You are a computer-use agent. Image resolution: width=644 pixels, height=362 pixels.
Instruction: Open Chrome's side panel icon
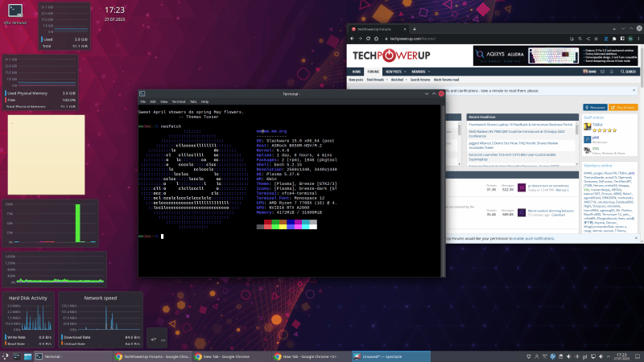tap(622, 39)
